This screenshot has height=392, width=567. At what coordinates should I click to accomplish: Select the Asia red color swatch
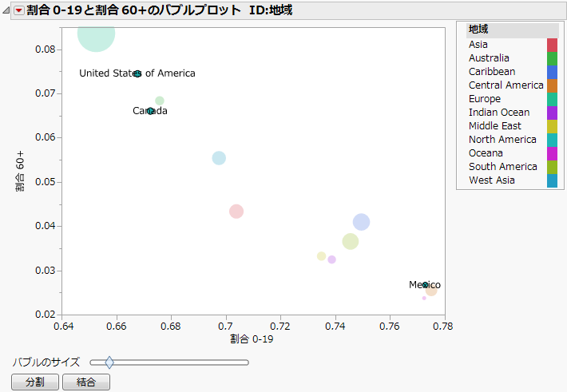pos(552,45)
